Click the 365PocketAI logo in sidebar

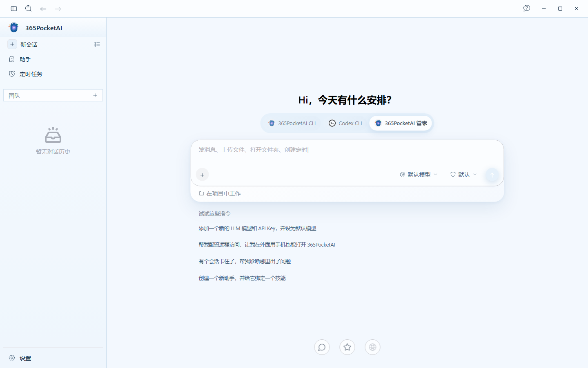(x=14, y=27)
